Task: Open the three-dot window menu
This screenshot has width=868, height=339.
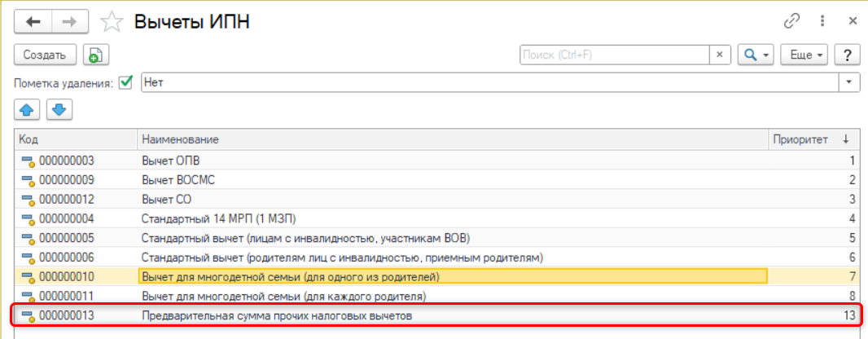Action: pyautogui.click(x=823, y=22)
